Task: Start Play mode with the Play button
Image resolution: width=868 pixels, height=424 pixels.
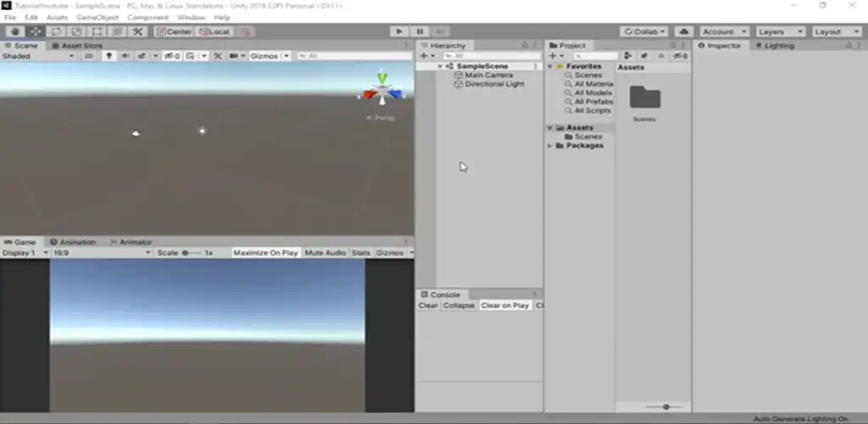Action: tap(399, 31)
